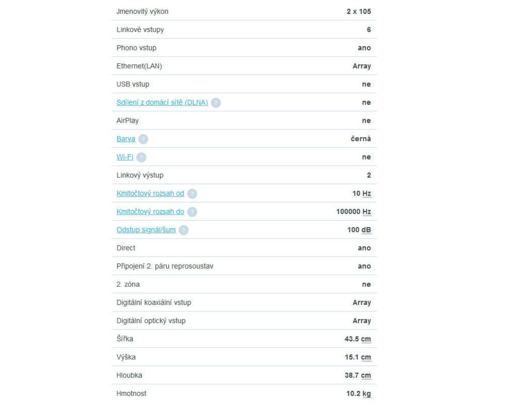
Task: Click the Kmitočtový rozsah do link
Action: coord(150,212)
